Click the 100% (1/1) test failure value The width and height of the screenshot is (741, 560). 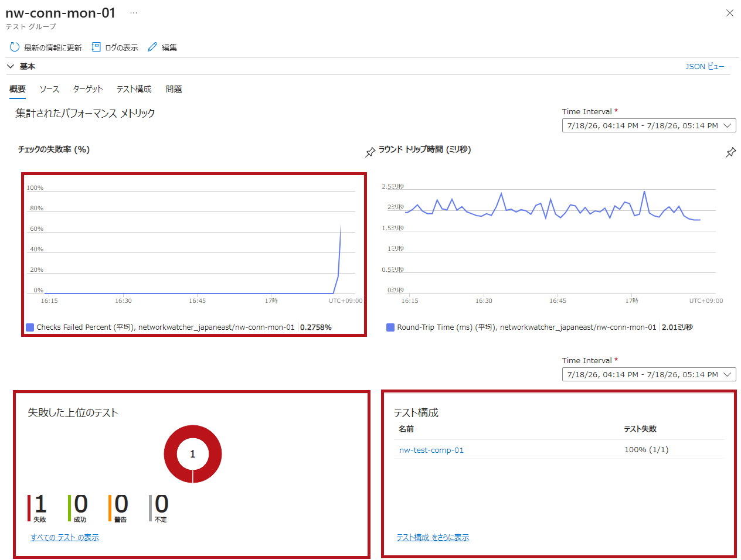click(647, 450)
